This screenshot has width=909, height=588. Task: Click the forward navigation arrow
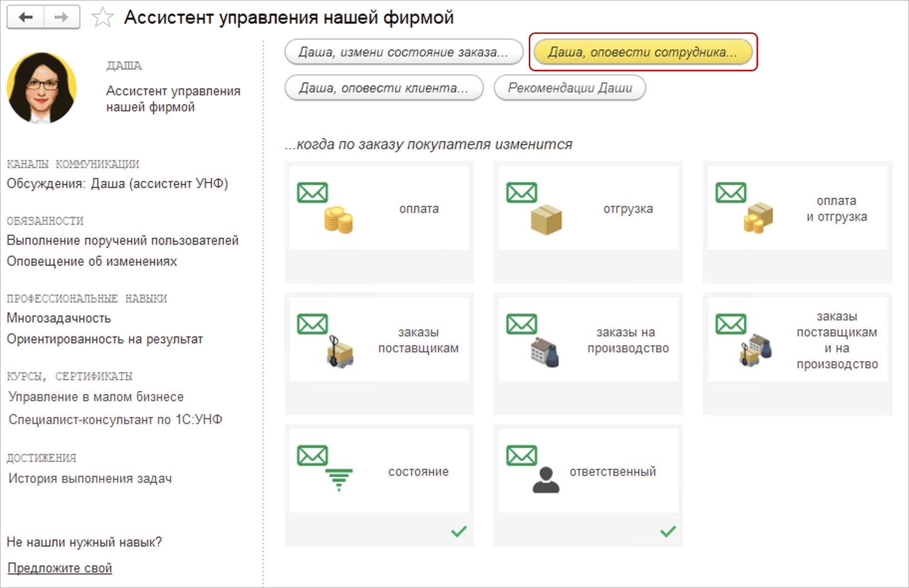pyautogui.click(x=61, y=17)
